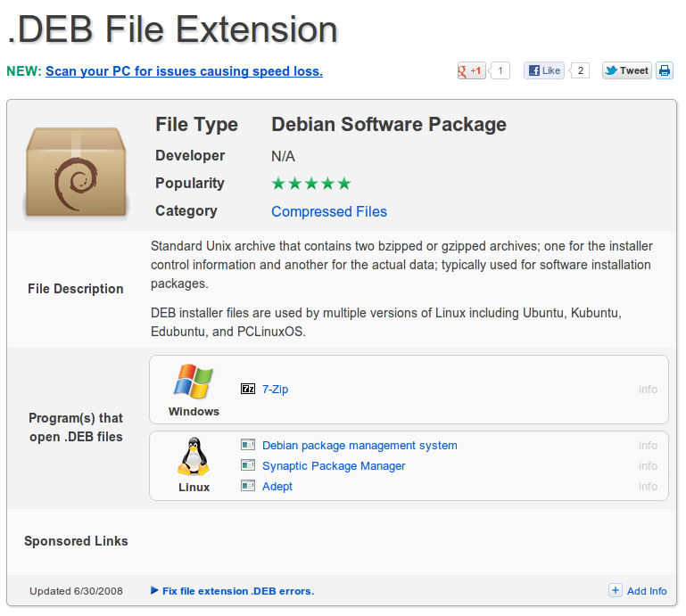Click the five-star popularity rating
This screenshot has height=616, width=686.
pos(311,184)
